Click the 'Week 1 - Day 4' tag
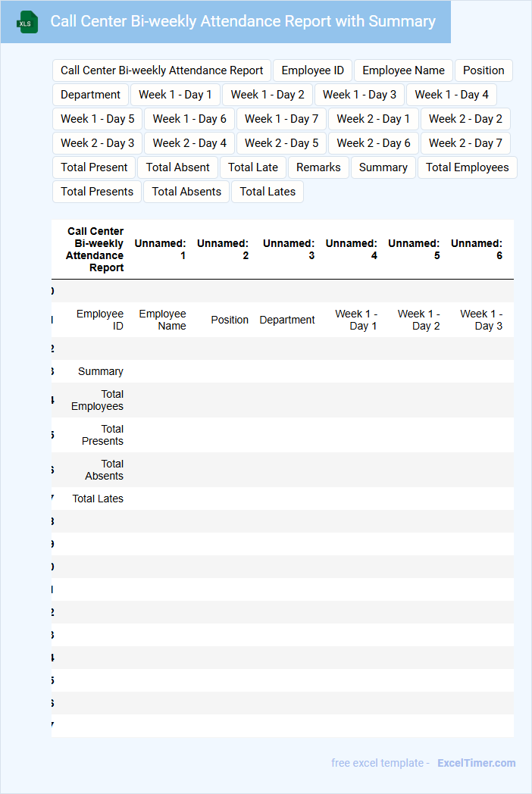This screenshot has height=794, width=532. coord(452,95)
